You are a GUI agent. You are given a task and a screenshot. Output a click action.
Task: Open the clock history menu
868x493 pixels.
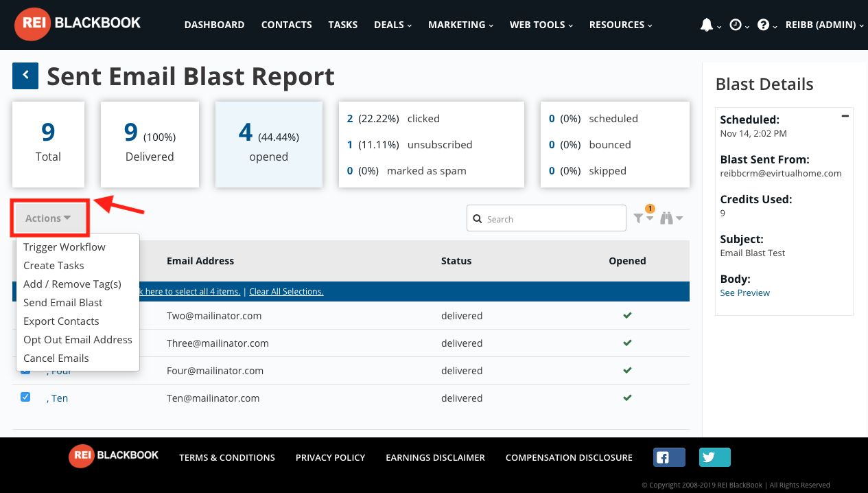pyautogui.click(x=736, y=25)
